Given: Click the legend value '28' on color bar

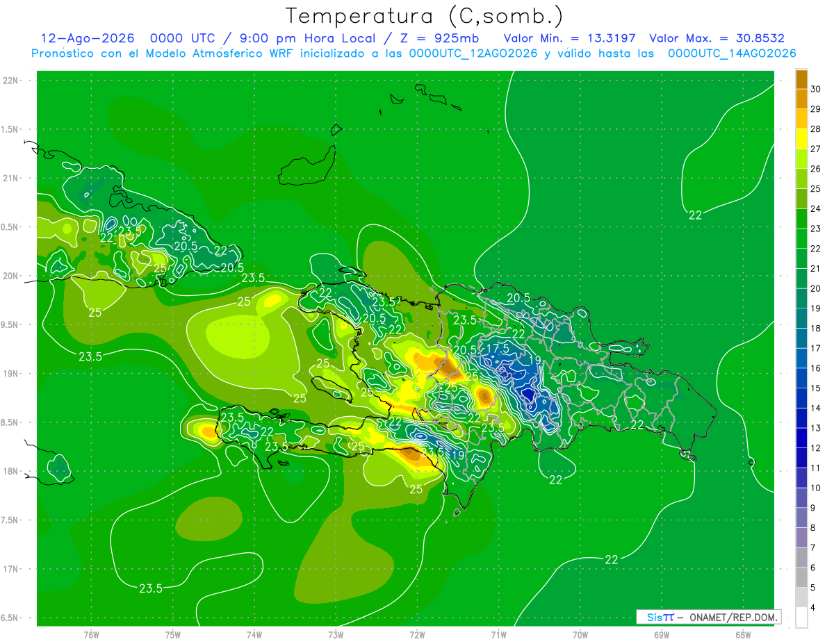Looking at the screenshot, I should point(816,129).
